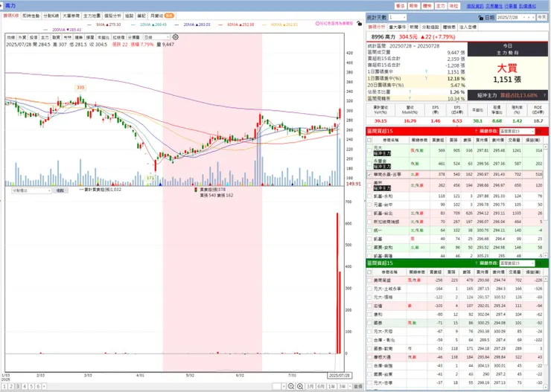Viewport: 551px width, 392px height.
Task: Click the 2025/07/28 date marker on time axis
Action: (x=339, y=375)
